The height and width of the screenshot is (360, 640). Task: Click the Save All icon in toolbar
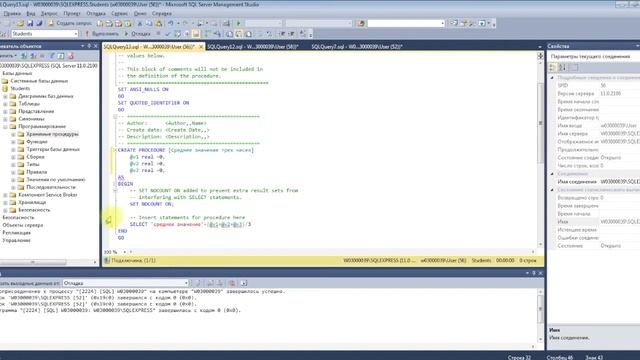click(x=39, y=23)
